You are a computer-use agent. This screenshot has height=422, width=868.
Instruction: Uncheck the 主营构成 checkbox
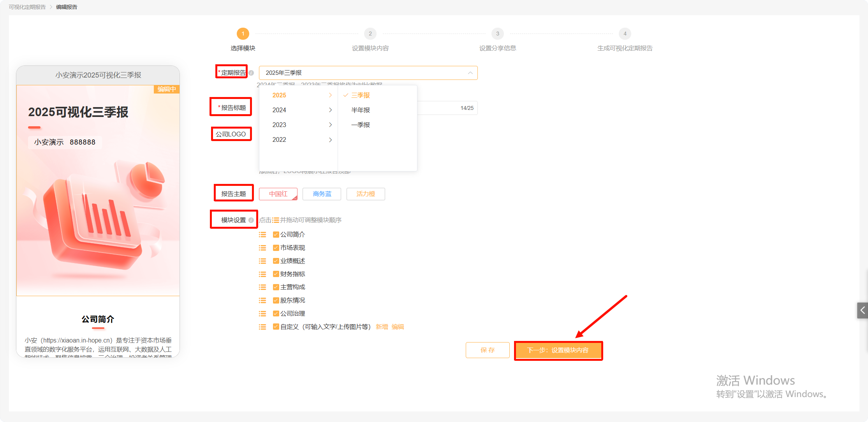coord(276,287)
